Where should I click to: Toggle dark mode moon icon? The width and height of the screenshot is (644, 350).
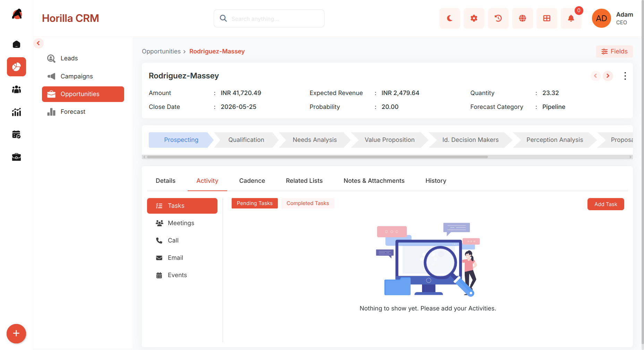click(x=449, y=18)
